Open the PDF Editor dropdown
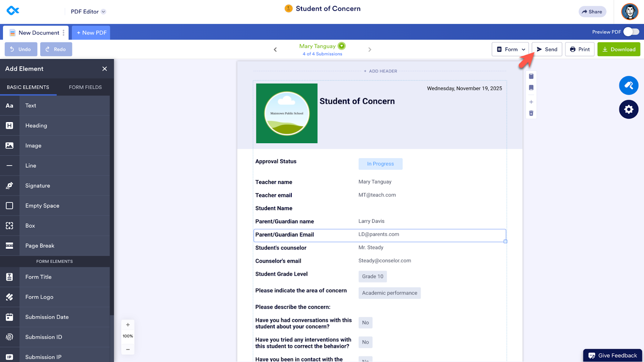Image resolution: width=644 pixels, height=362 pixels. click(x=88, y=11)
